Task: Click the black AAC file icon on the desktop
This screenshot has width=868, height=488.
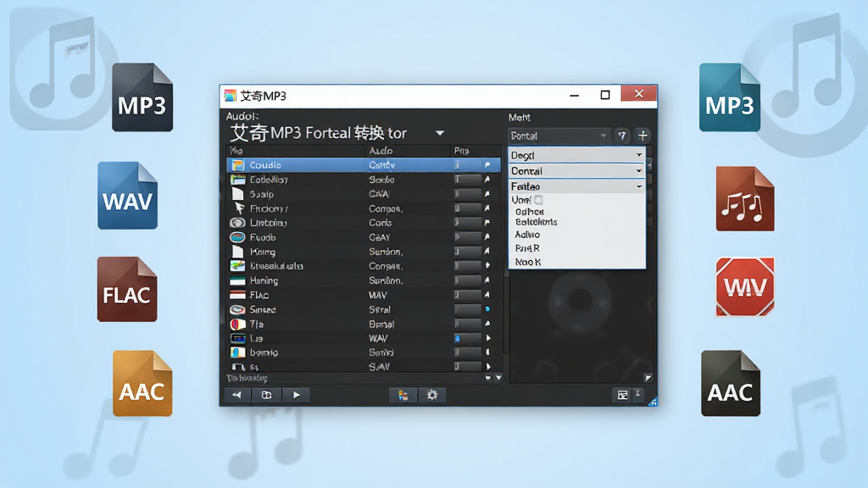Action: 731,384
